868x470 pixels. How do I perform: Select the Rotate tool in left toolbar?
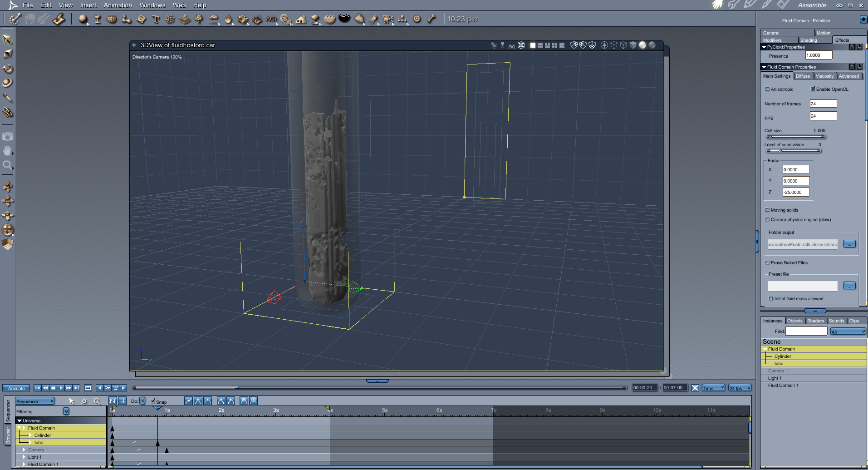point(8,69)
